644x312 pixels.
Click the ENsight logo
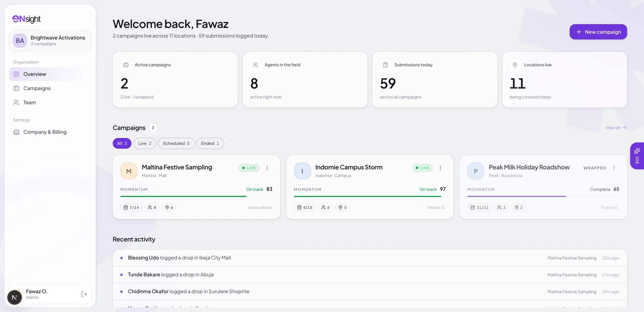coord(26,19)
